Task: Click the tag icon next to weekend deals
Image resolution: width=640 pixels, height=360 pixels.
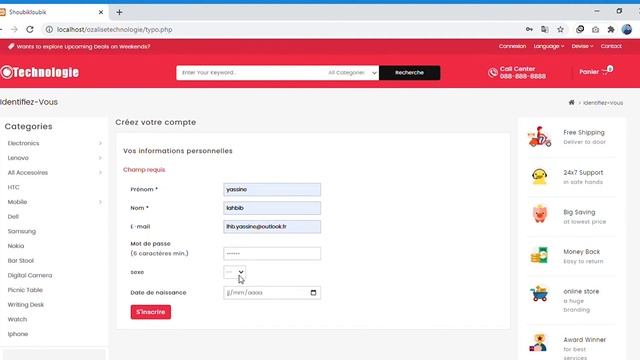Action: (11, 46)
